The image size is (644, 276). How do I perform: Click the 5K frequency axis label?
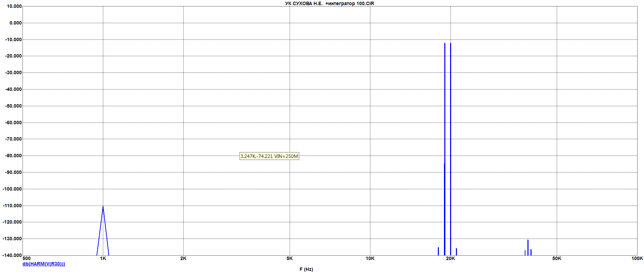pos(290,258)
